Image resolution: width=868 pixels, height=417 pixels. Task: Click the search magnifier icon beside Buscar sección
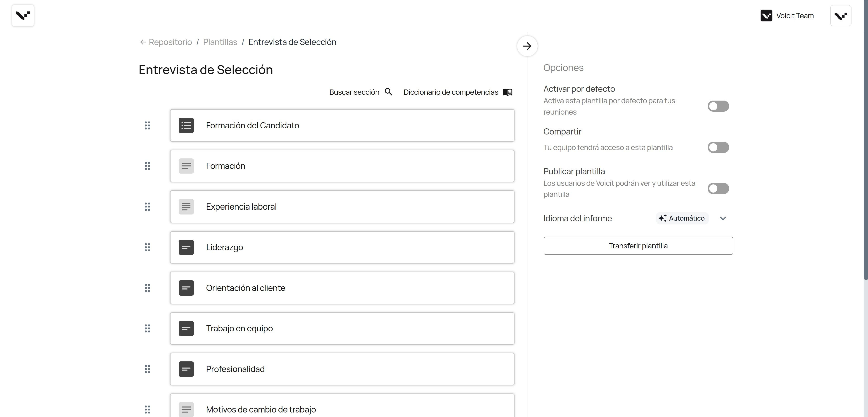click(x=388, y=92)
